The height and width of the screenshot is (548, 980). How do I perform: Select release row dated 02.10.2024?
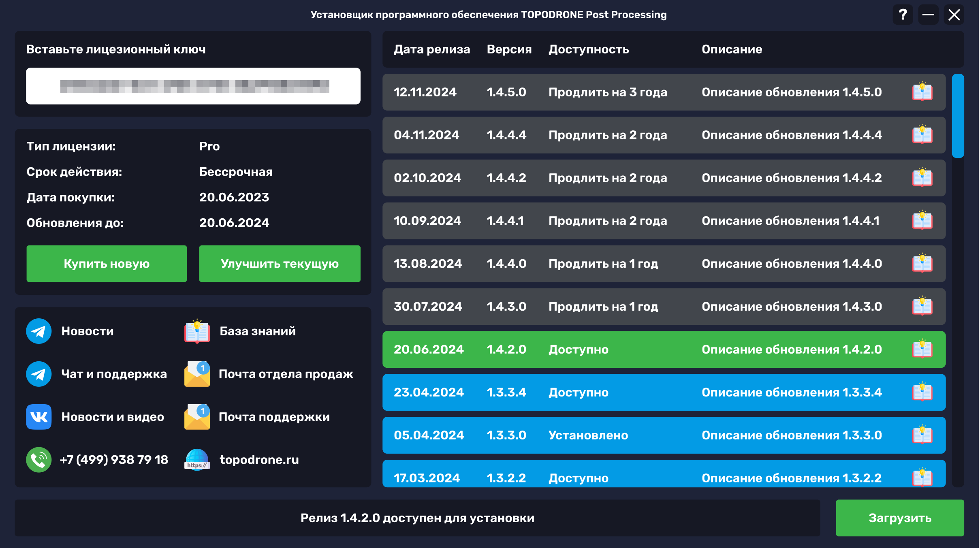tap(664, 178)
